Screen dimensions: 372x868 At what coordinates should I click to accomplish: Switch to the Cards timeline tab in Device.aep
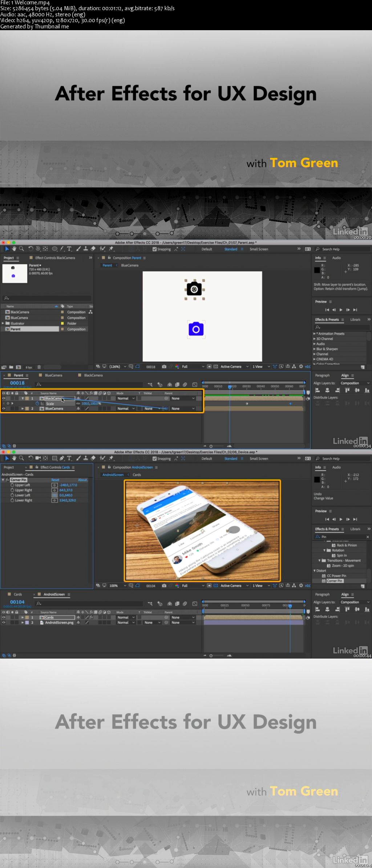18,595
